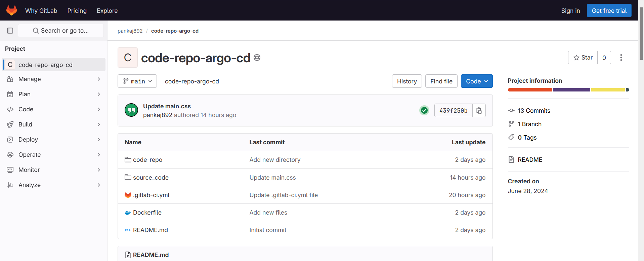The image size is (644, 261).
Task: Click the branch icon beside 1 Branch
Action: tap(511, 124)
